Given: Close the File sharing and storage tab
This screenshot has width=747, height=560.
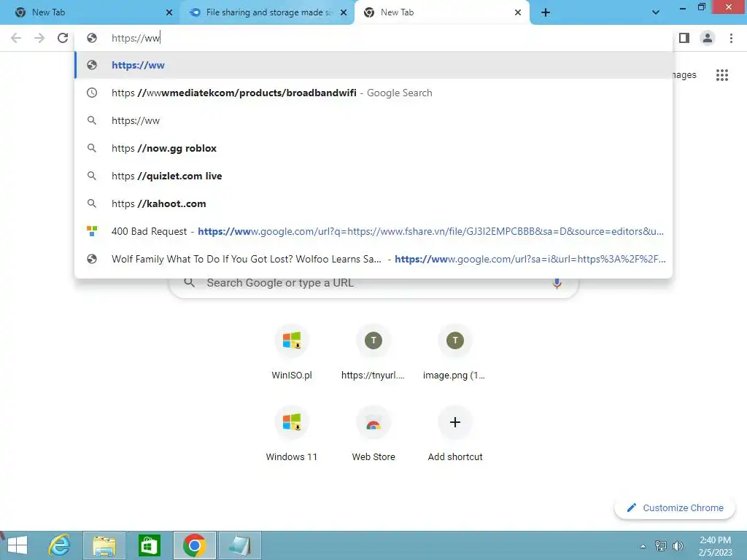Looking at the screenshot, I should 344,12.
